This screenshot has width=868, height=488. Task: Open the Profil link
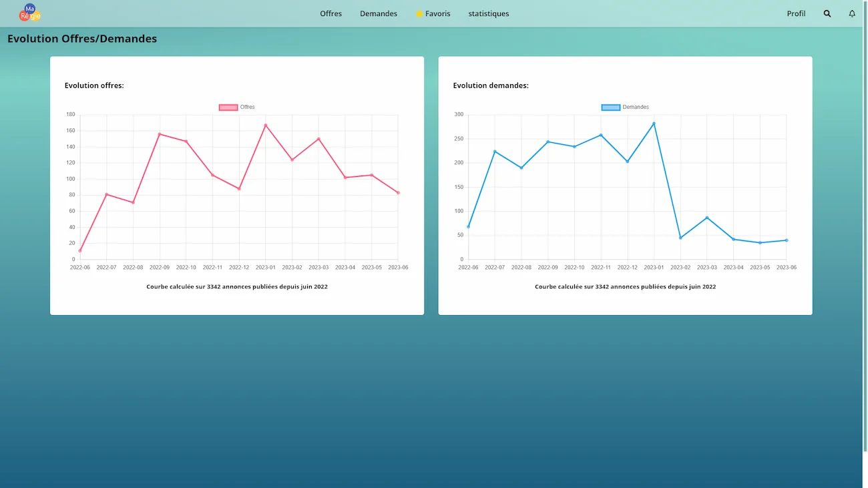point(796,13)
